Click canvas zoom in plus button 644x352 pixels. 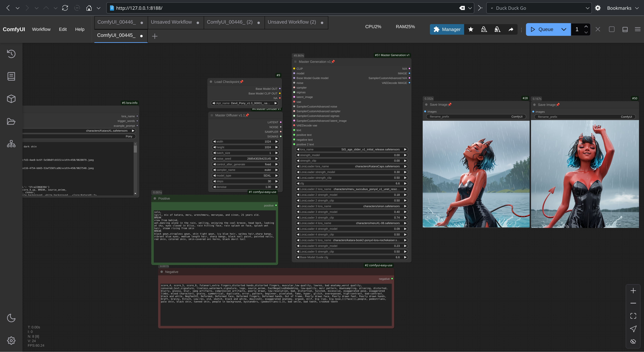point(633,291)
